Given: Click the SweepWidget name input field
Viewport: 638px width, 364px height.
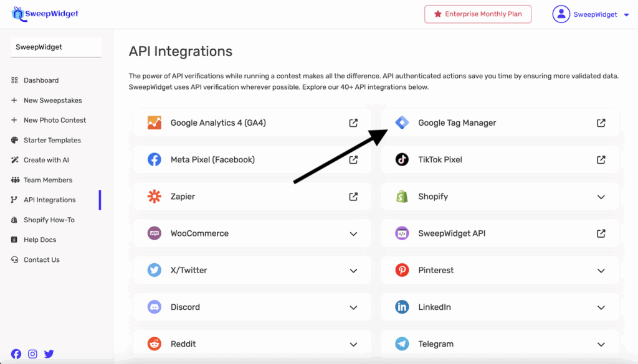Looking at the screenshot, I should (x=55, y=47).
